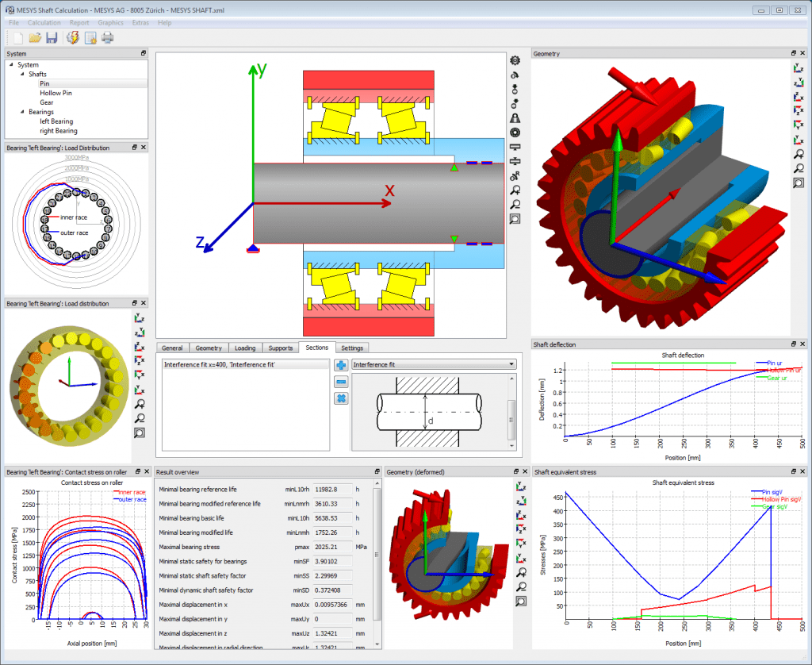The height and width of the screenshot is (665, 812).
Task: Run calculation with the lightning gear icon
Action: tap(72, 37)
